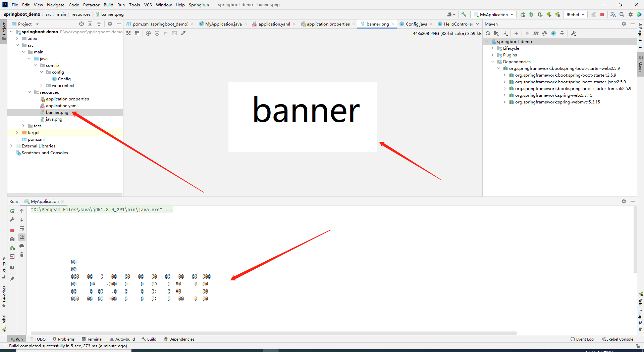Screen dimensions: 644x352
Task: Toggle the pixel grid in the image editor
Action: [137, 33]
